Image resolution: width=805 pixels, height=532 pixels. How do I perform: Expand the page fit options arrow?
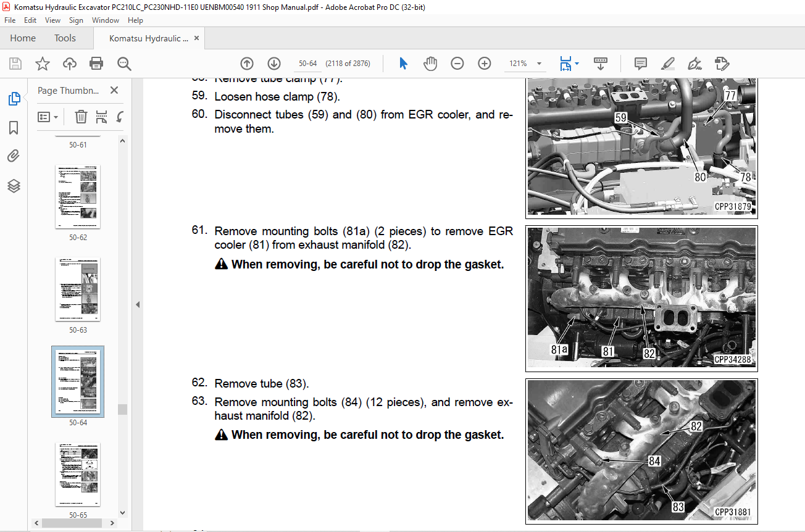577,64
